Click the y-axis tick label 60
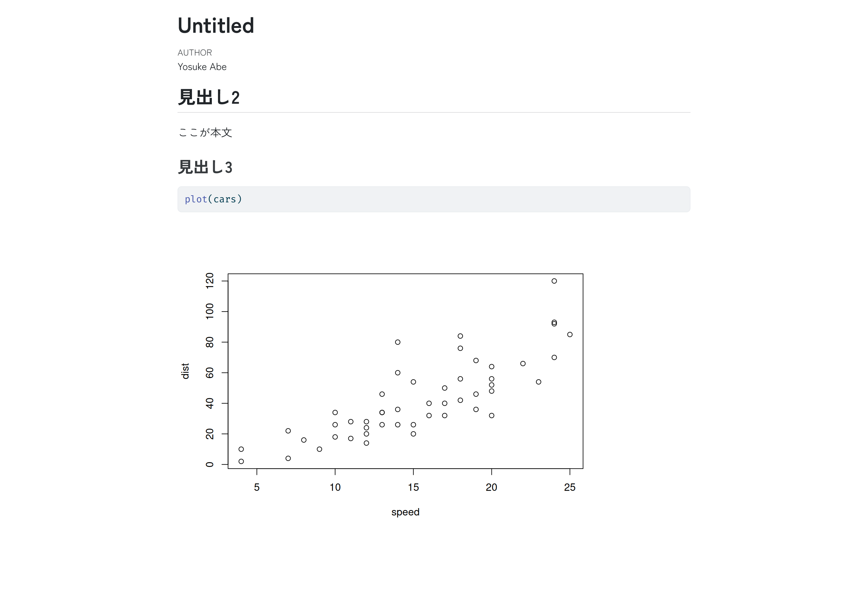Image resolution: width=868 pixels, height=598 pixels. 210,373
